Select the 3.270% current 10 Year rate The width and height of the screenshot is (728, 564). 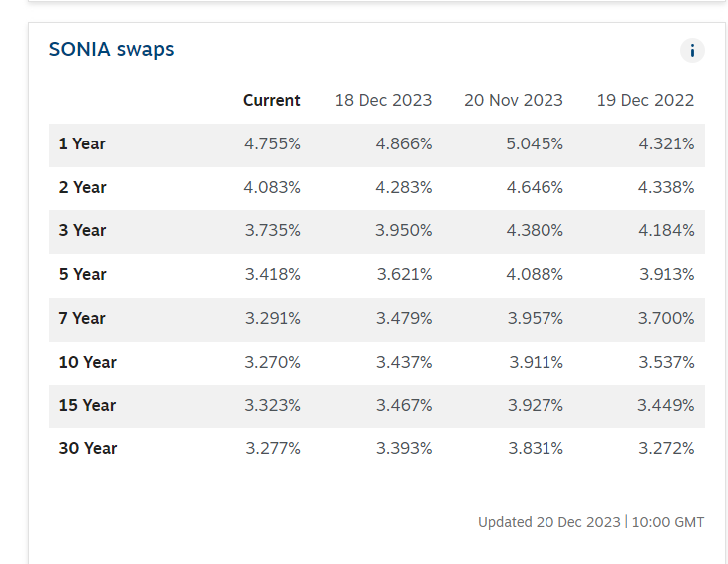[x=272, y=362]
